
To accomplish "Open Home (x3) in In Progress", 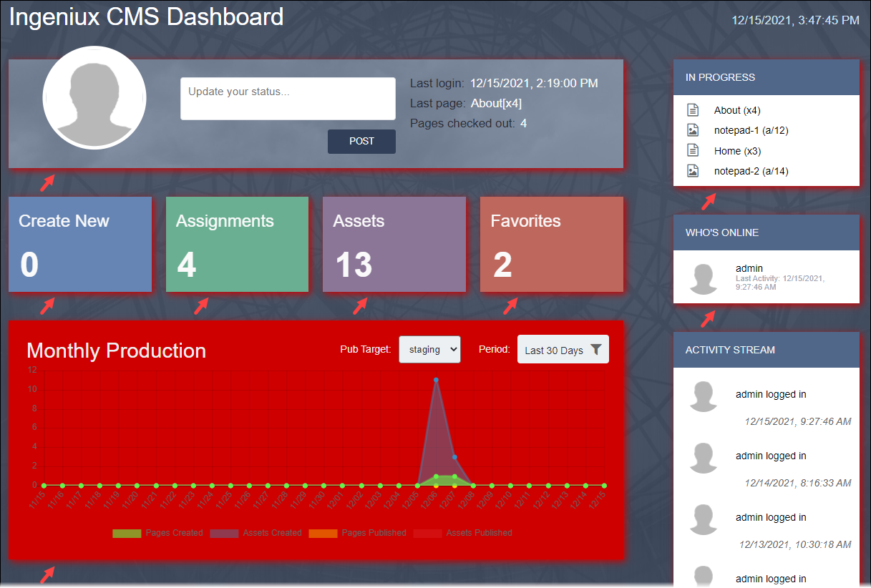I will pyautogui.click(x=738, y=151).
